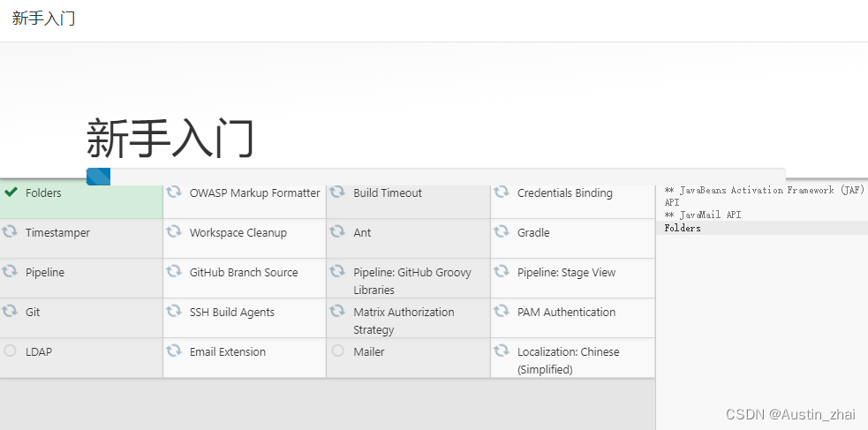This screenshot has width=868, height=430.
Task: Click the sync icon beside PAM Authentication
Action: [x=502, y=312]
